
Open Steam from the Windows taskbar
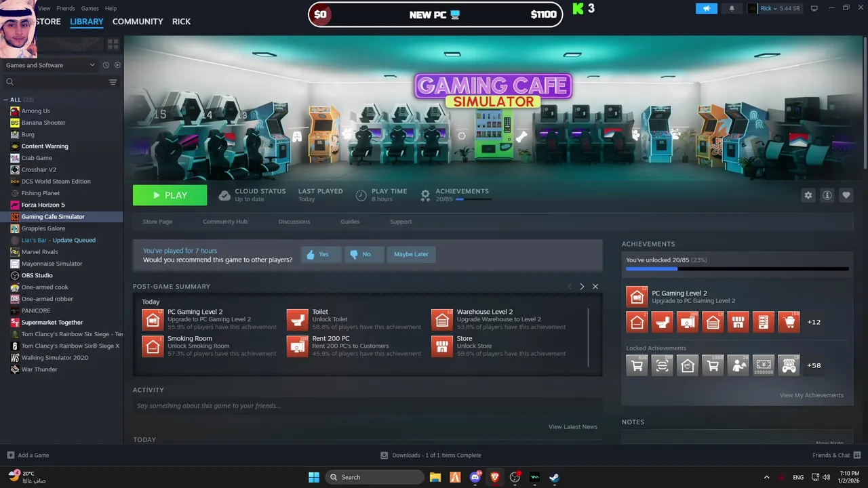tap(554, 477)
